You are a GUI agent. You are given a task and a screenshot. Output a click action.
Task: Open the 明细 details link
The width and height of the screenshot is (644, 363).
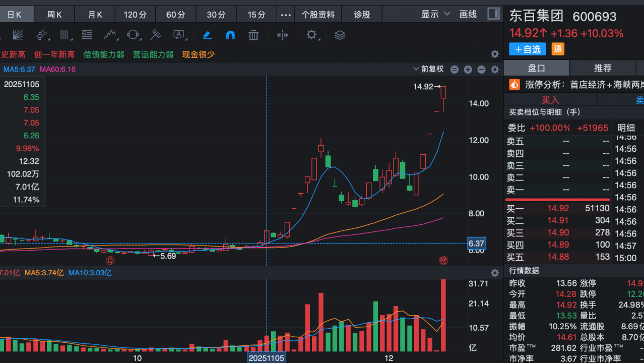[626, 128]
